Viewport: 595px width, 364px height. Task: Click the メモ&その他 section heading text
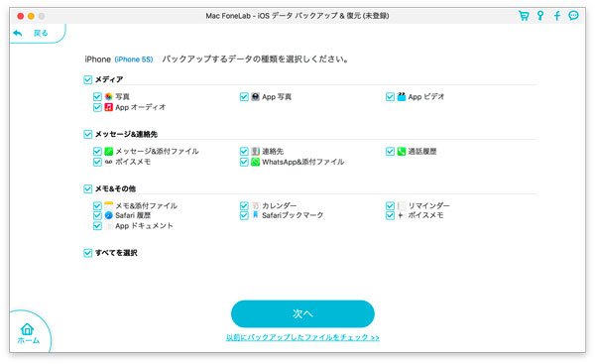pyautogui.click(x=115, y=188)
